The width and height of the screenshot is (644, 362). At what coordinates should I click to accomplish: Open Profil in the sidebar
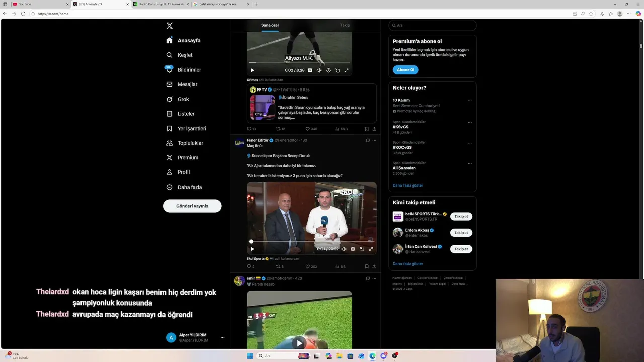[178, 172]
